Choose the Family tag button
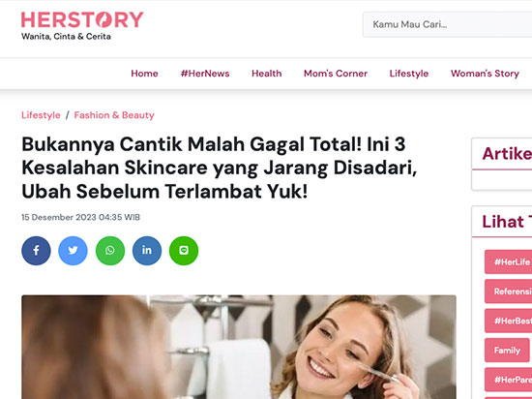This screenshot has width=532, height=399. click(x=507, y=351)
